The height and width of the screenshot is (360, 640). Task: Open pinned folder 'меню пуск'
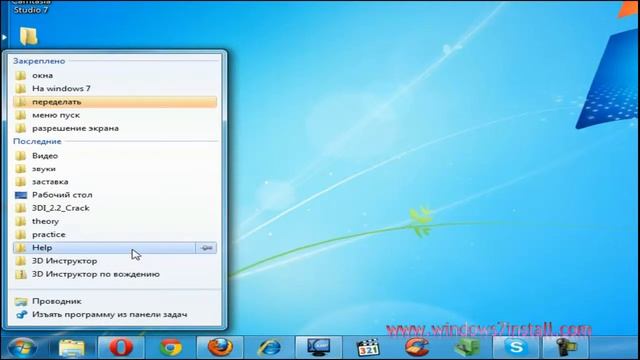[x=115, y=115]
